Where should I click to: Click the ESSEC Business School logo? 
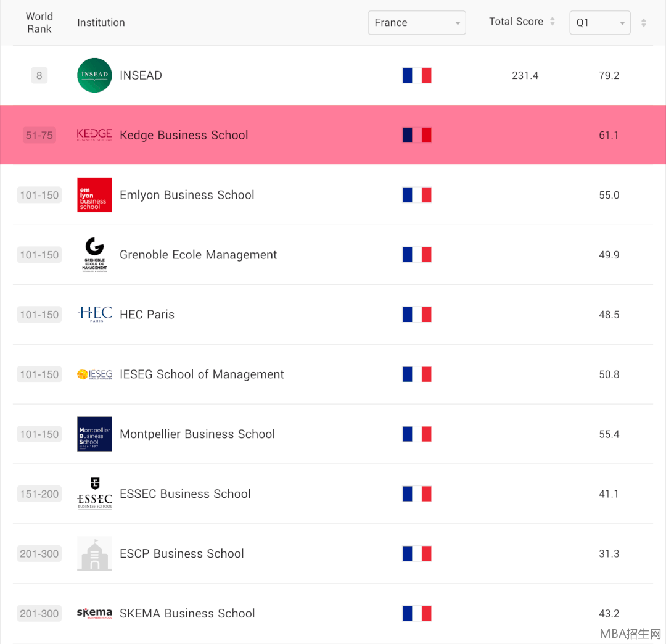94,493
